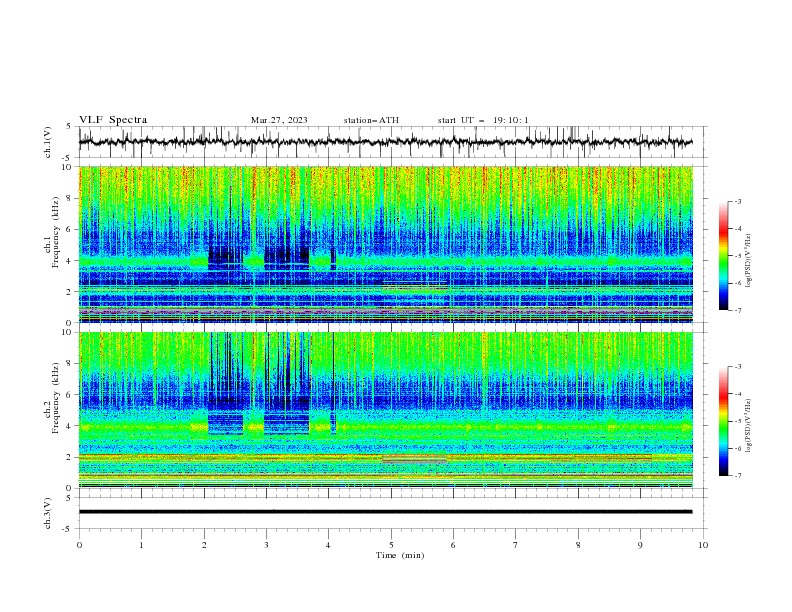
Task: Click the "station=ATH" header label
Action: coord(371,120)
